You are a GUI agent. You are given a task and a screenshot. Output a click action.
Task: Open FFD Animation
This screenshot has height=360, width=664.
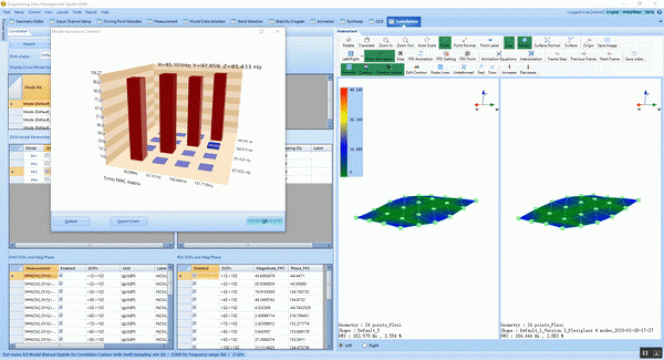(x=420, y=55)
